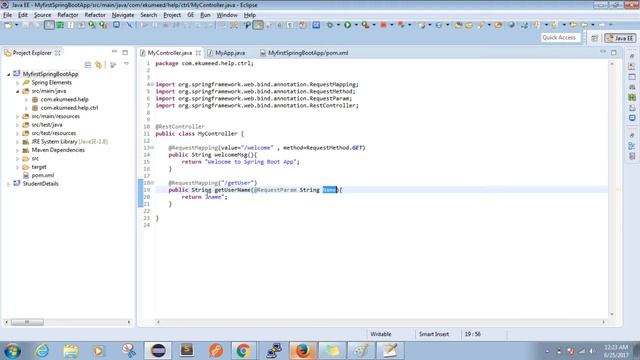Open the File menu

coord(7,15)
